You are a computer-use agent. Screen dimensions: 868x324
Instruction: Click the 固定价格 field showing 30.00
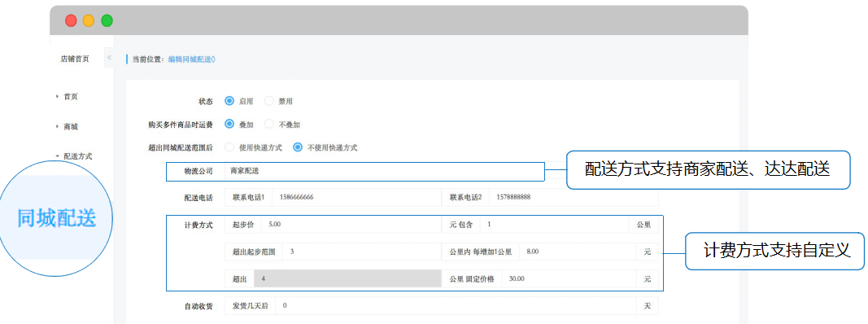coord(569,278)
